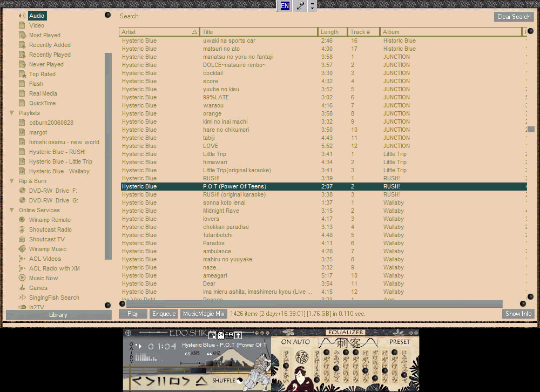The image size is (540, 392).
Task: Open the equalizer PRESET menu
Action: [x=400, y=342]
